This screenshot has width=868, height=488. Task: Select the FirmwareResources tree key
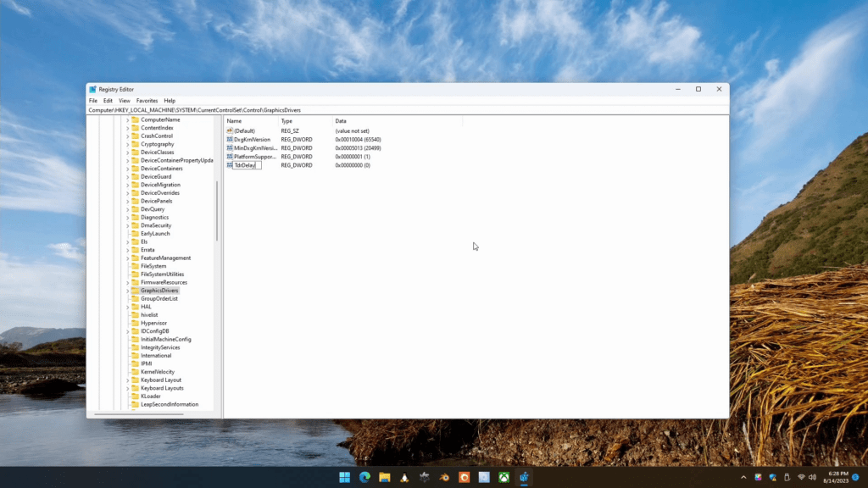[164, 282]
